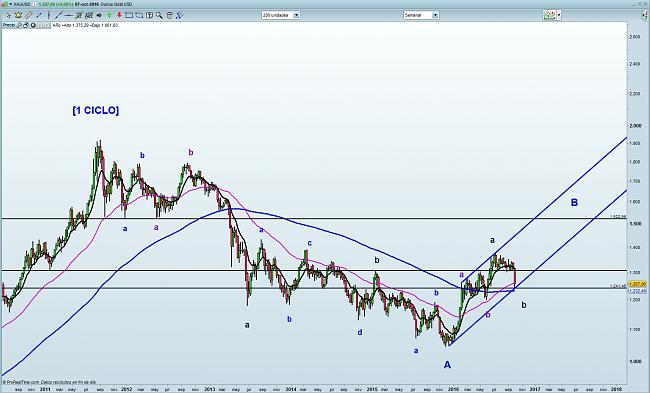Select the large A wave label

point(447,365)
